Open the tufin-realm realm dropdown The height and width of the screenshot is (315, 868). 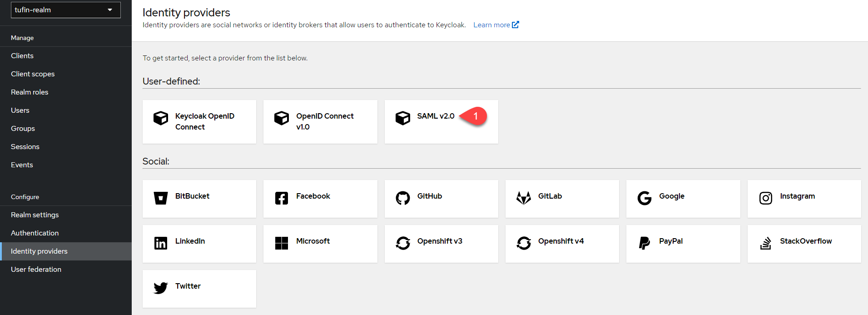(x=65, y=10)
